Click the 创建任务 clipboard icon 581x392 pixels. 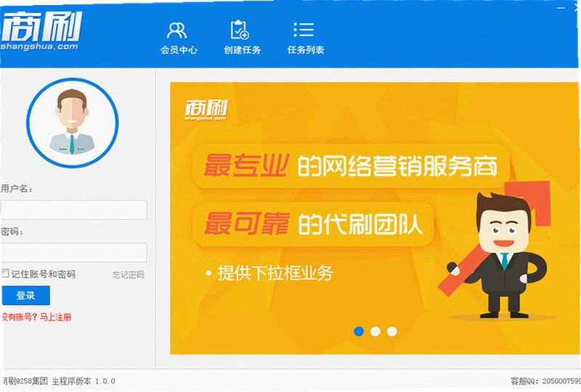click(240, 30)
